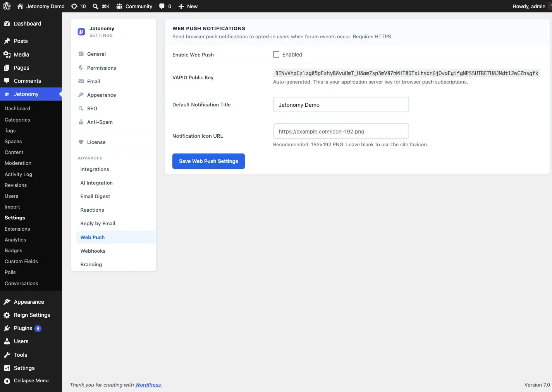Click the Appearance brush icon in WordPress sidebar

click(x=7, y=302)
